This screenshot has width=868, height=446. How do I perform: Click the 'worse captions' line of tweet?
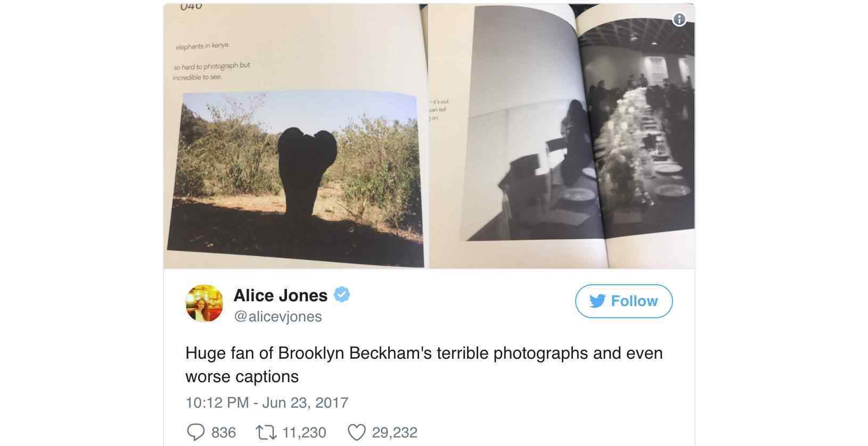[x=242, y=377]
